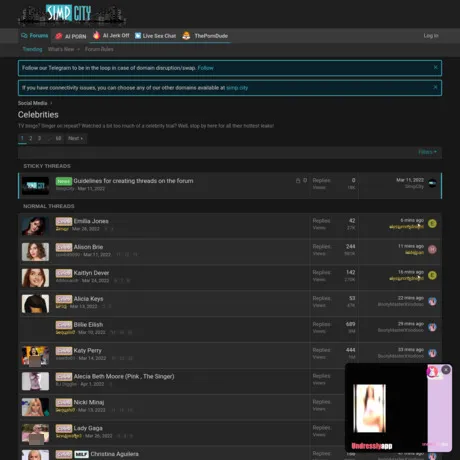
Task: Click the flame icon beside AI Jerk Off
Action: [x=96, y=35]
